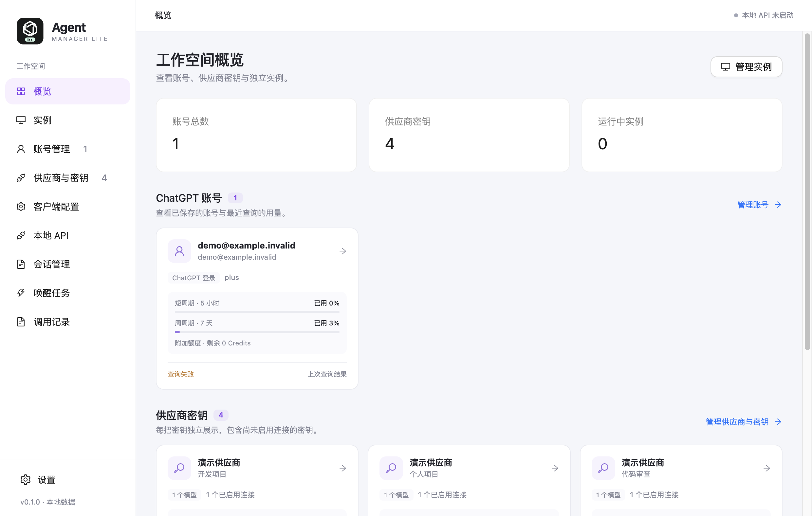Click the status dot beside 本地 API 未启动

coord(736,15)
